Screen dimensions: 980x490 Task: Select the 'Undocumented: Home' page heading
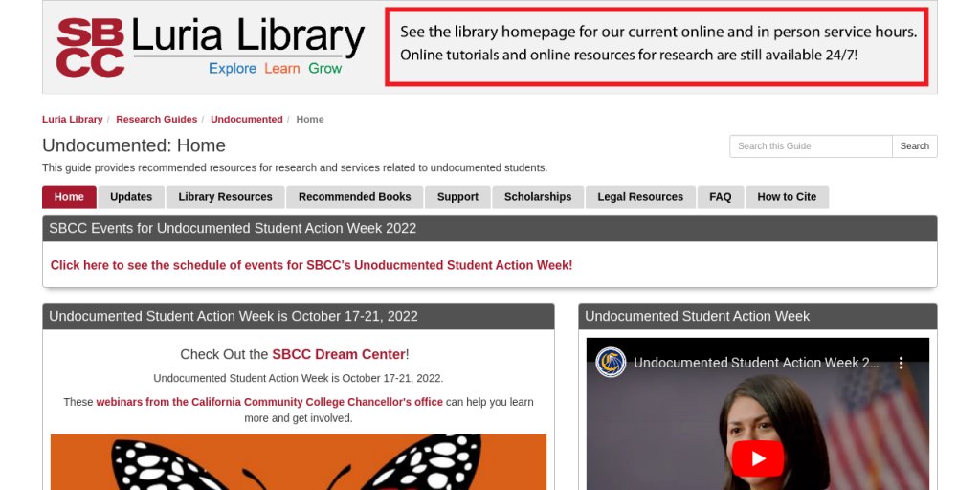[x=134, y=145]
